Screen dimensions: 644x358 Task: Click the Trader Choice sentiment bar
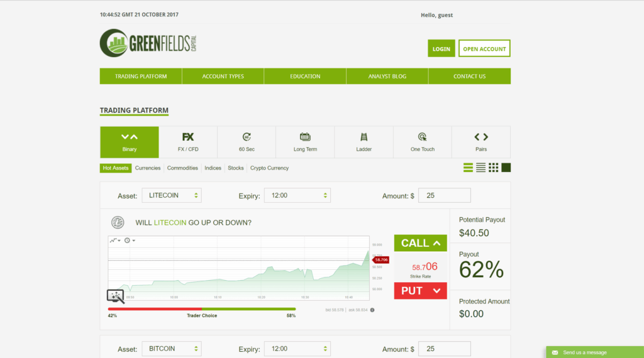point(202,309)
